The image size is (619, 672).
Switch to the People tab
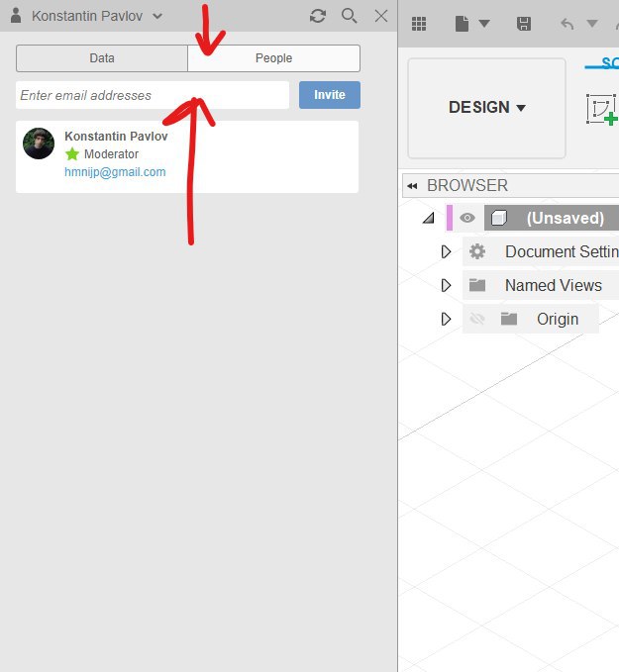(273, 58)
